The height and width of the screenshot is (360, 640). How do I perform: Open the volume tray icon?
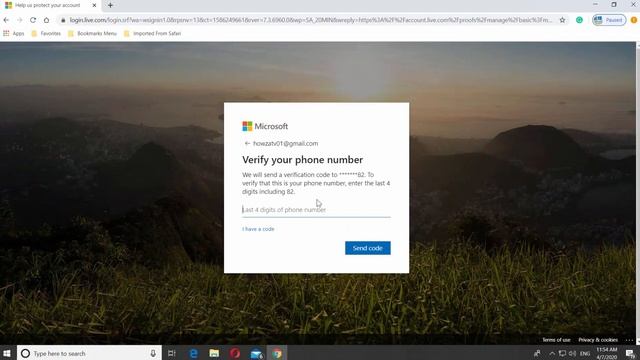coord(573,353)
